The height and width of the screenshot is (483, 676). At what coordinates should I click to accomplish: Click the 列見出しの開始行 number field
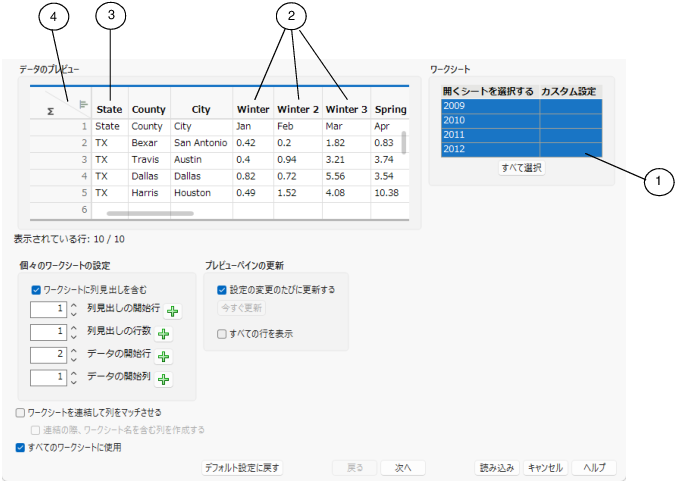(x=48, y=310)
